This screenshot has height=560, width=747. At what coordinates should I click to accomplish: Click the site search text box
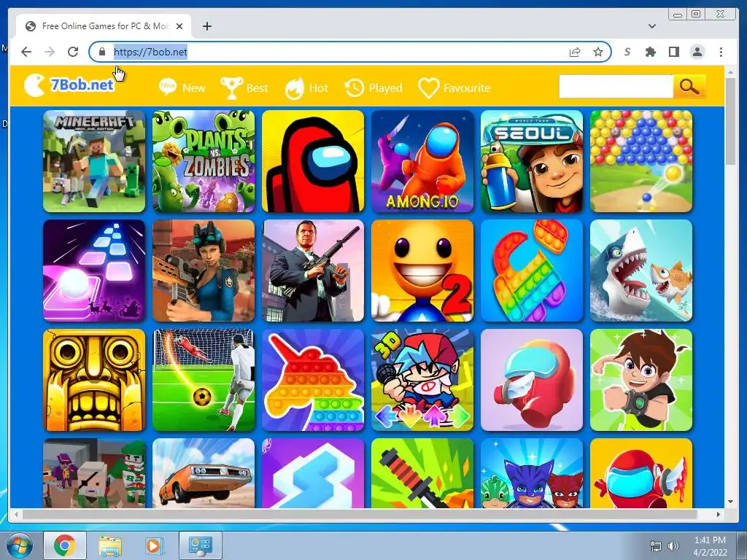pos(616,87)
